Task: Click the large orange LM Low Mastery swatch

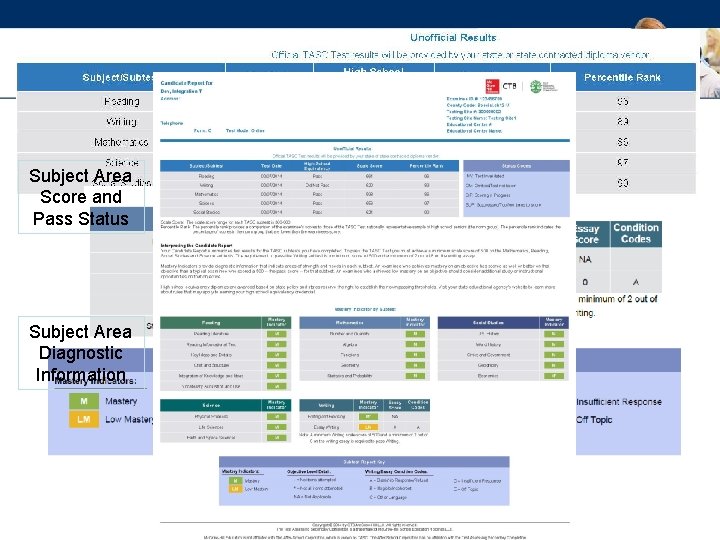Action: pos(84,419)
